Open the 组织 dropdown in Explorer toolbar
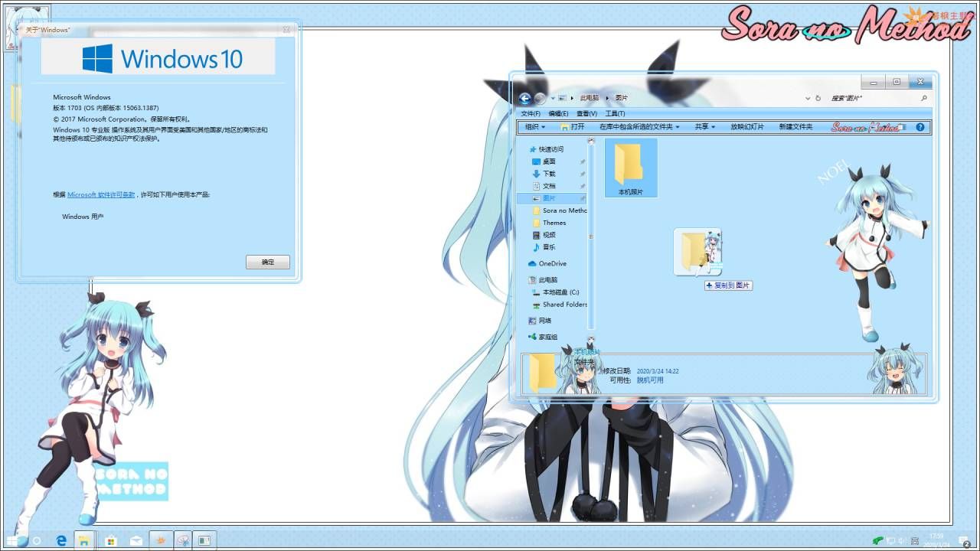This screenshot has width=980, height=551. [x=535, y=127]
